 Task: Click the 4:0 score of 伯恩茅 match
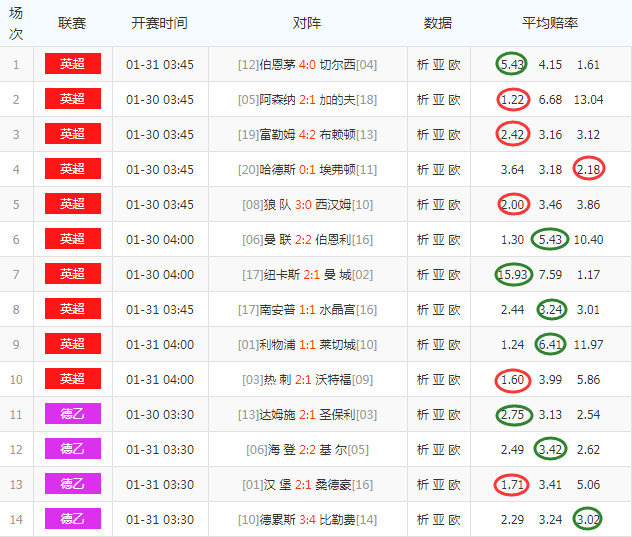coord(307,65)
